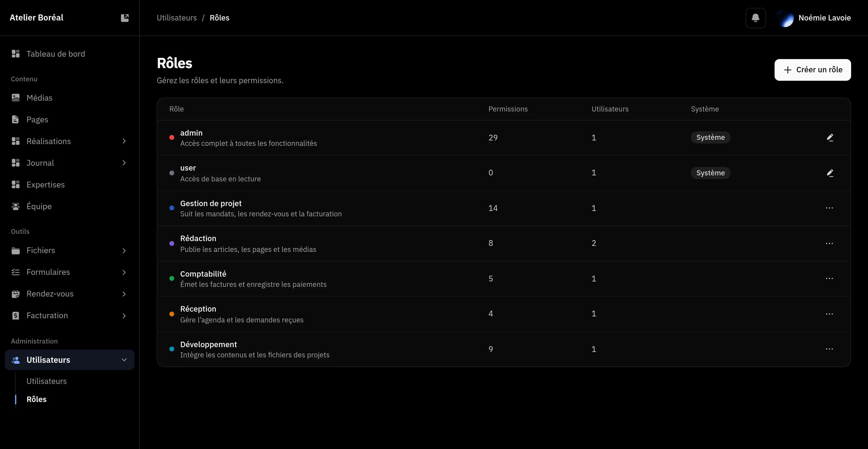Select the Rôles sub-item in the sidebar

point(36,399)
